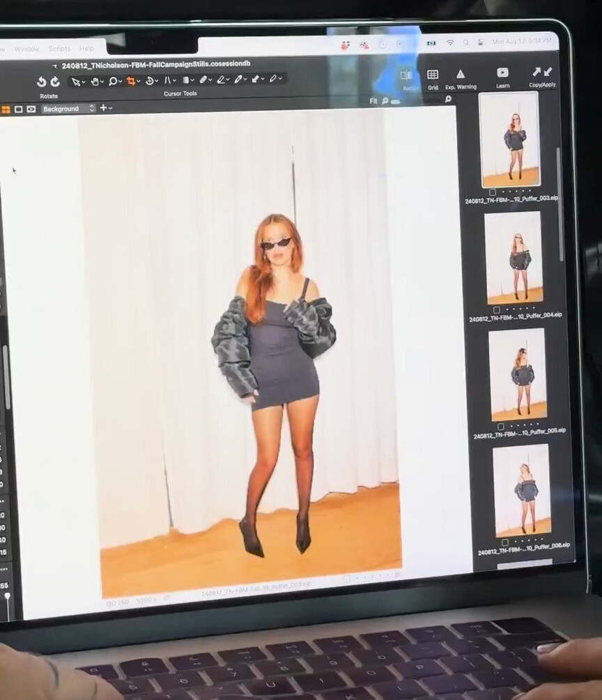The image size is (602, 700).
Task: Tick the tag checkbox under Puffer_006 thumbnail
Action: coord(505,543)
